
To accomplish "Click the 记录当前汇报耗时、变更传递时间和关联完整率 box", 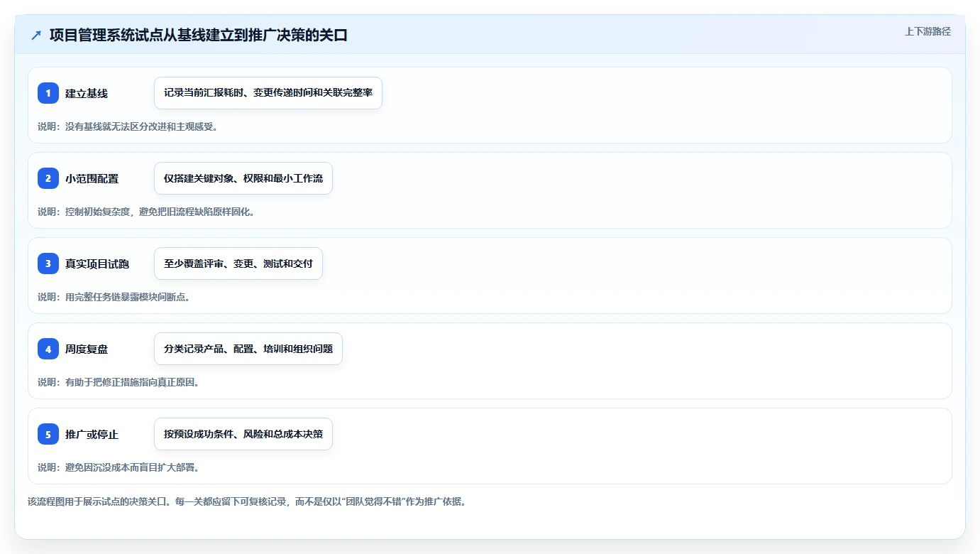I will click(268, 93).
